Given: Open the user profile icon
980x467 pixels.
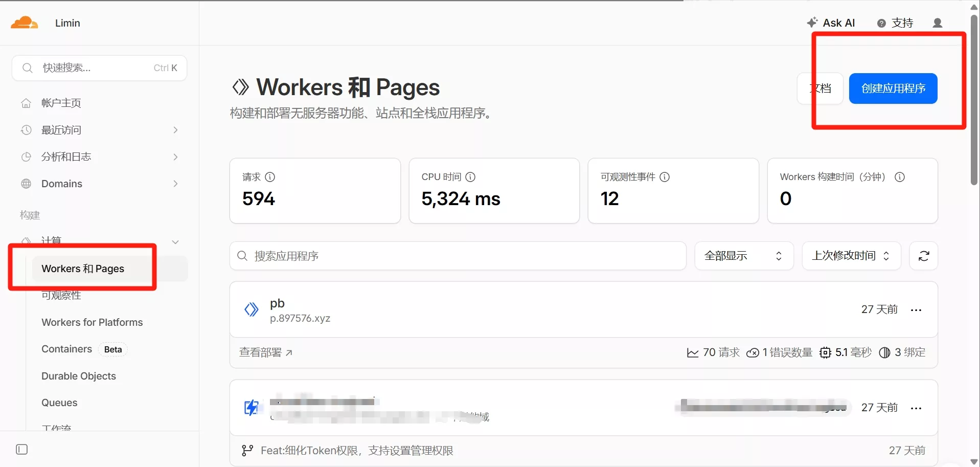Looking at the screenshot, I should pos(938,23).
